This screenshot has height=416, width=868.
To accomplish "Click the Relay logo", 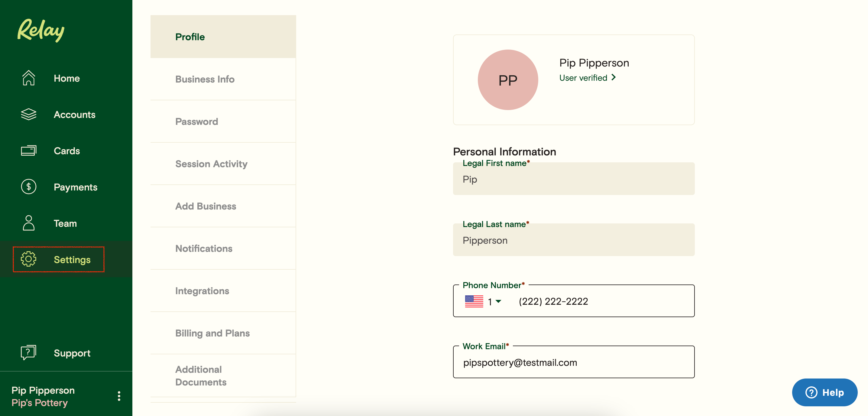I will (x=40, y=30).
